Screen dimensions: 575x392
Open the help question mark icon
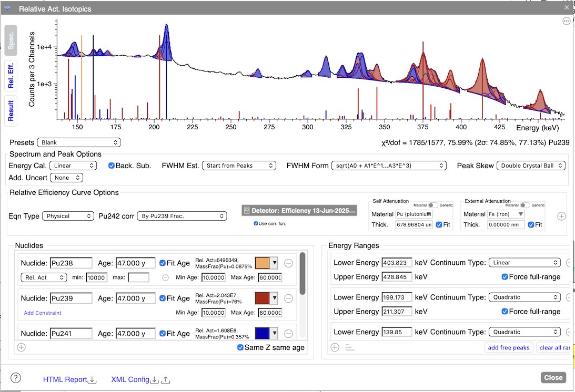pos(16,378)
